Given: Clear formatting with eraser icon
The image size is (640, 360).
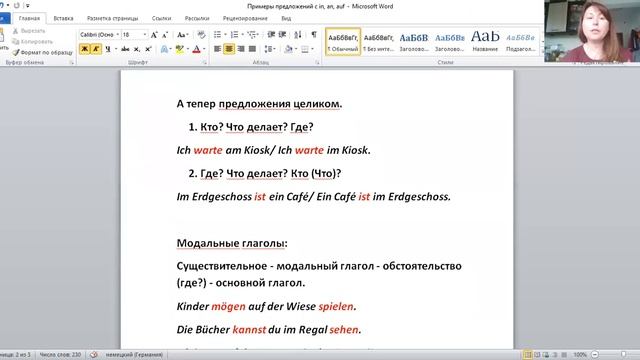Looking at the screenshot, I should point(201,35).
